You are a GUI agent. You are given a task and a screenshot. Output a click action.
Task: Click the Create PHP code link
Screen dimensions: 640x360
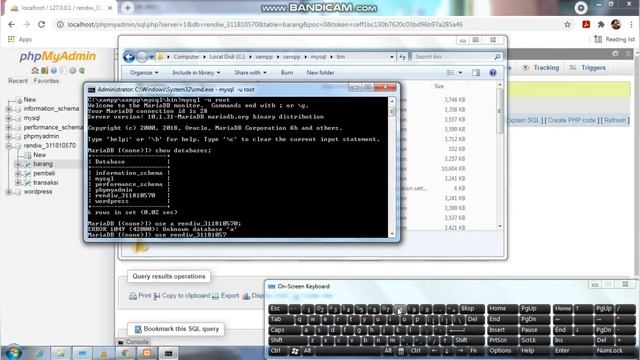572,120
